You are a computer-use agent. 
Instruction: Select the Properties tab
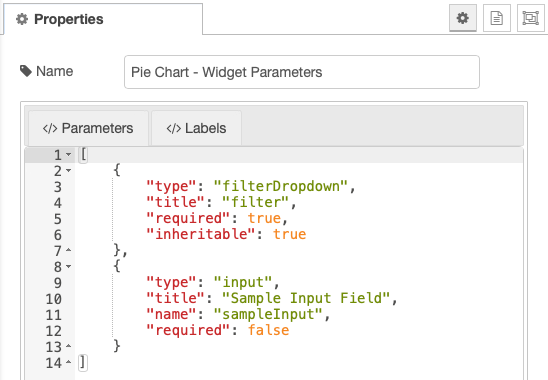[103, 19]
